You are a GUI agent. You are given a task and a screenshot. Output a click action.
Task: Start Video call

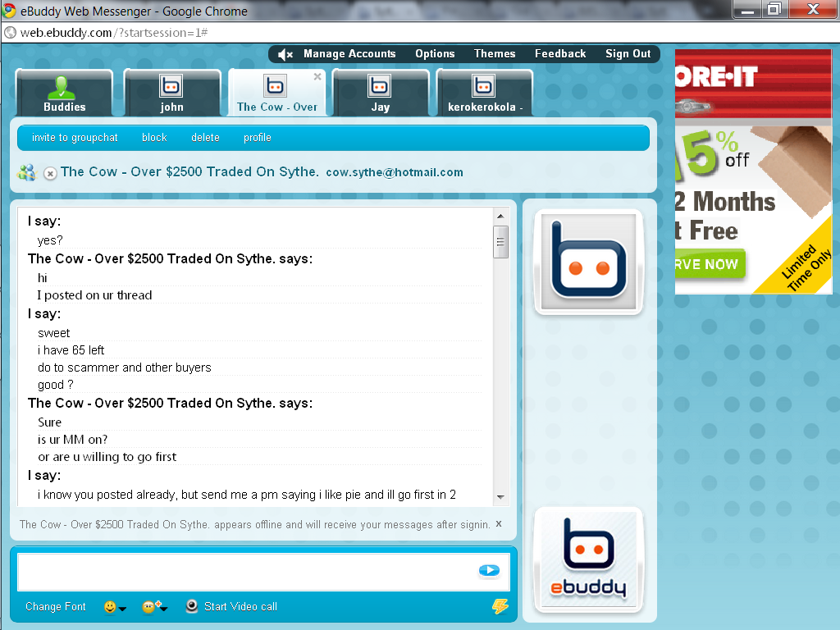(x=231, y=606)
